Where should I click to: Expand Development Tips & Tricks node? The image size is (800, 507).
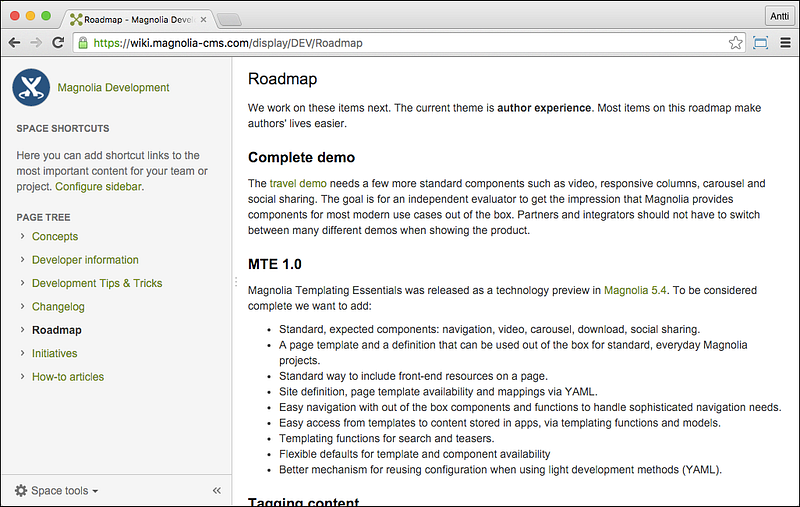[22, 283]
